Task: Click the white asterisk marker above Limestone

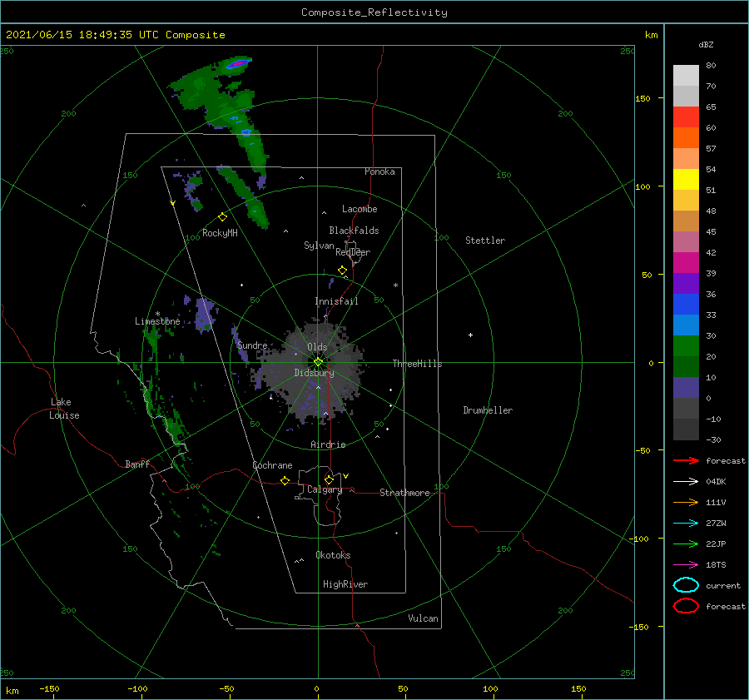Action: 157,314
